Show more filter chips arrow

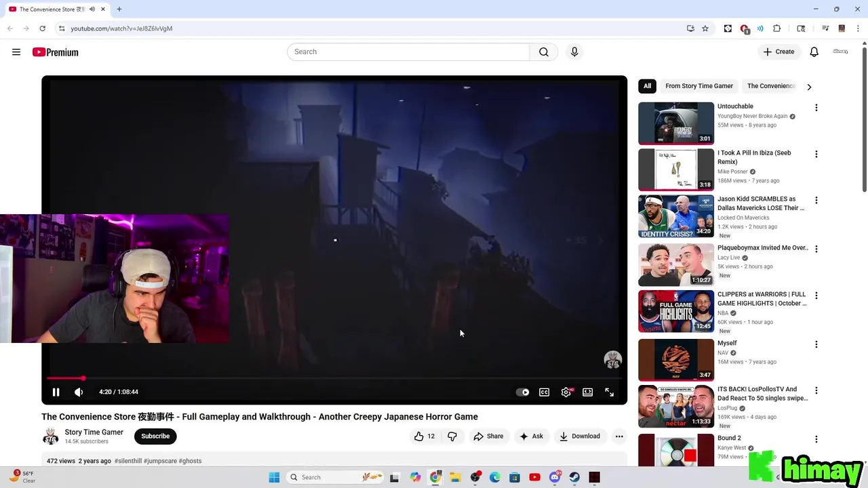pyautogui.click(x=809, y=87)
